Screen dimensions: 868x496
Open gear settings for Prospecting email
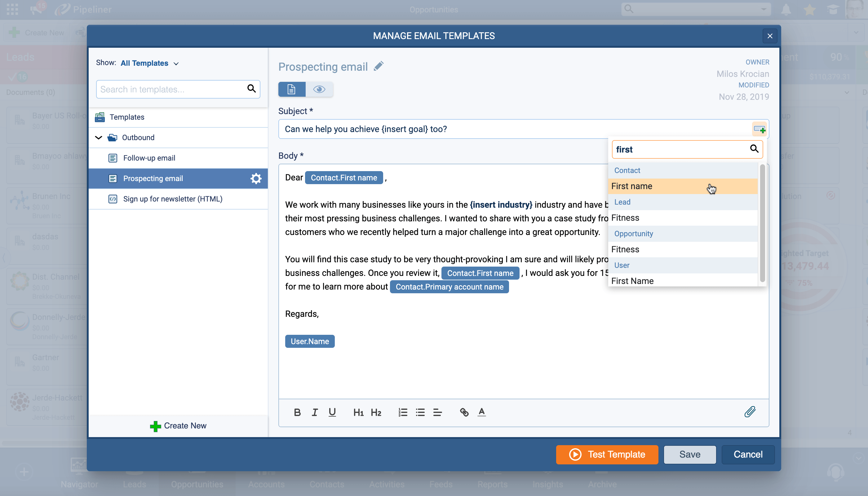(256, 179)
